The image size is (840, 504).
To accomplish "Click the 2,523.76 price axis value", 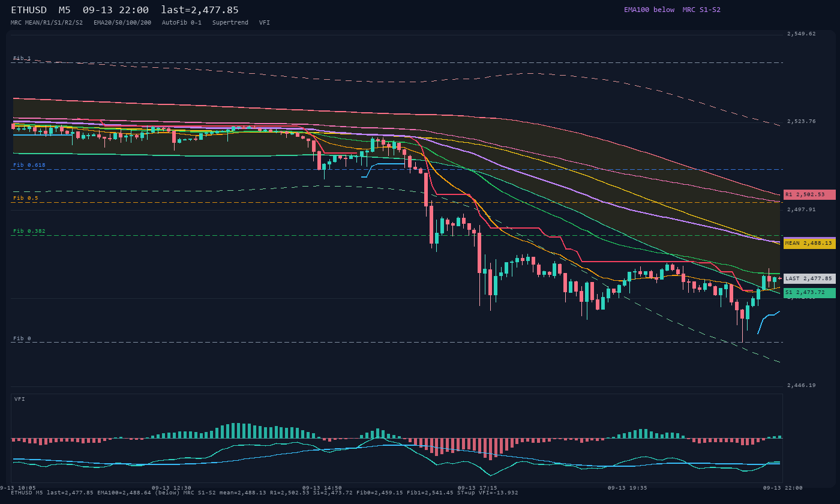I will [802, 121].
